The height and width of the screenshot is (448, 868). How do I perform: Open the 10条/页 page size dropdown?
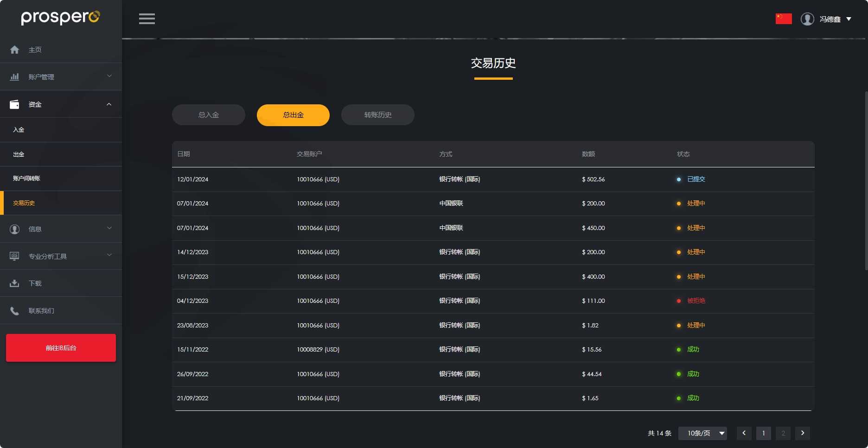pos(702,433)
